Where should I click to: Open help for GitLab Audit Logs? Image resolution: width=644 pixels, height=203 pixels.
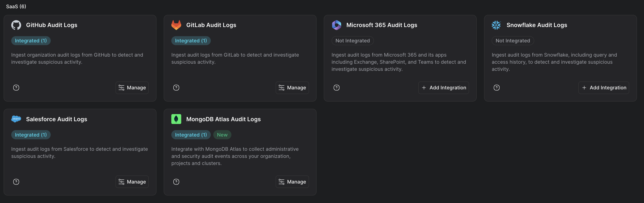click(x=176, y=88)
